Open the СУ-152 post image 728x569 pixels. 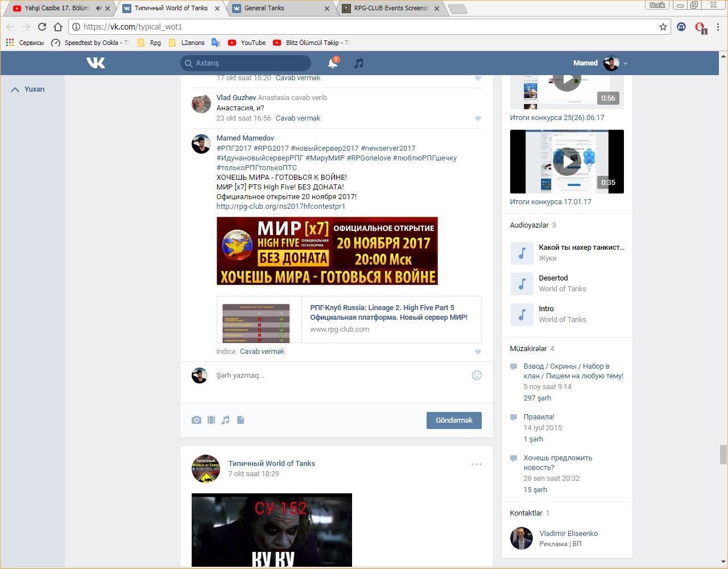click(272, 530)
